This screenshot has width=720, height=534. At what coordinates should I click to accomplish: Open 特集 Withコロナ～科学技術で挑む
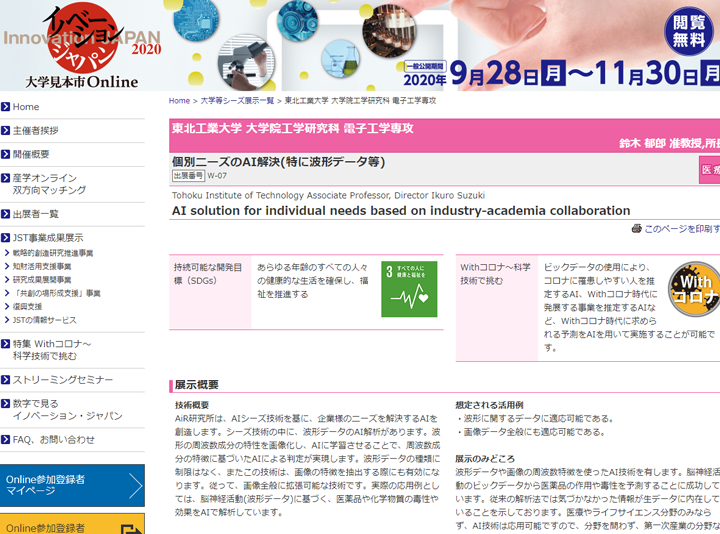pos(52,350)
